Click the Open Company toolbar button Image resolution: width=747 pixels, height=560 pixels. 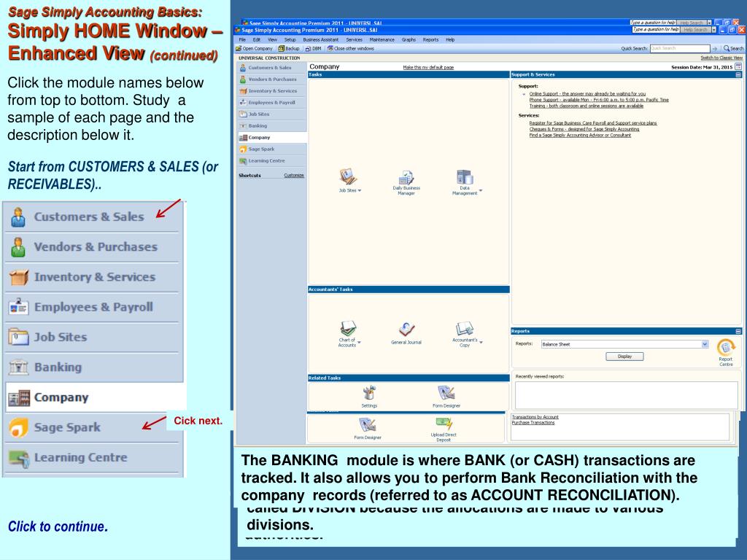254,49
